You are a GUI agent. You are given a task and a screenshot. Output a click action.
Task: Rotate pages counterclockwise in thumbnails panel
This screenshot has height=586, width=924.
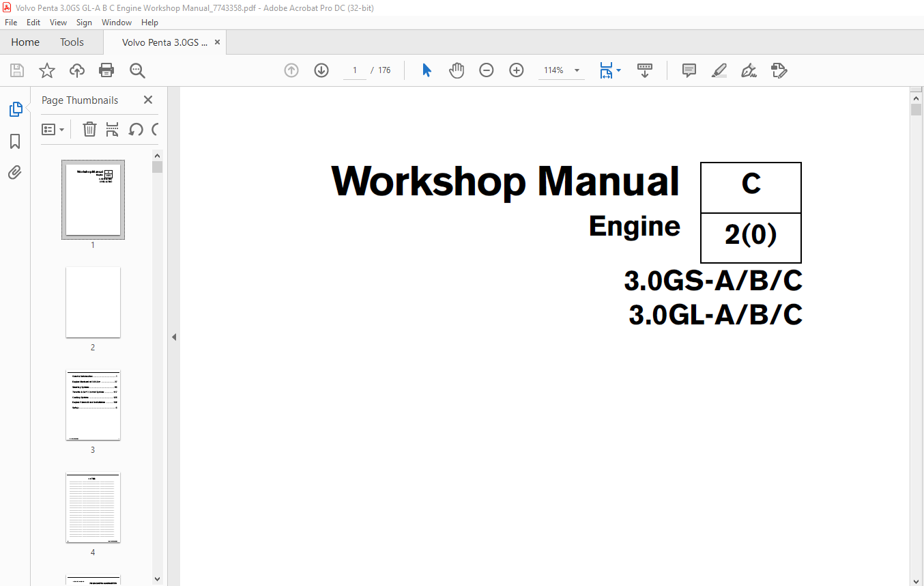pos(136,129)
